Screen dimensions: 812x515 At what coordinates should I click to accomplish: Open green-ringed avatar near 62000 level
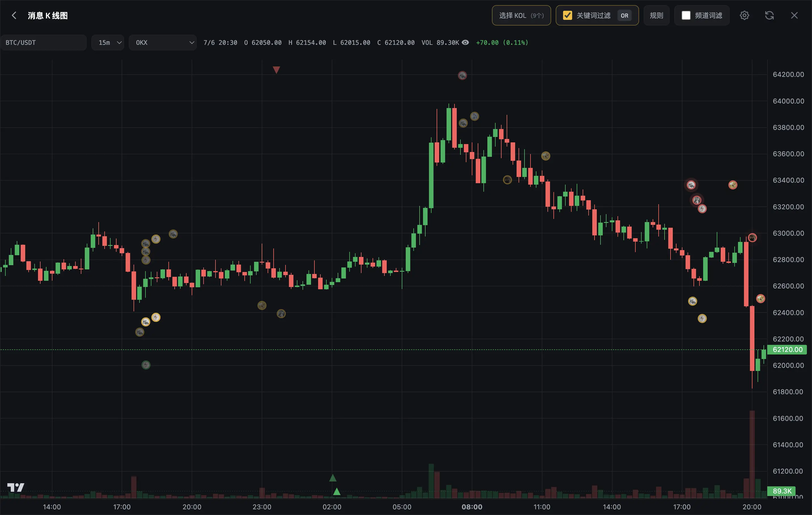146,365
